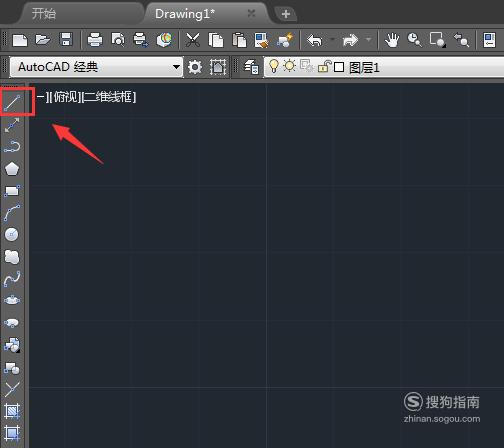Toggle viewport freeze for 图层1
This screenshot has height=448, width=504.
[307, 66]
